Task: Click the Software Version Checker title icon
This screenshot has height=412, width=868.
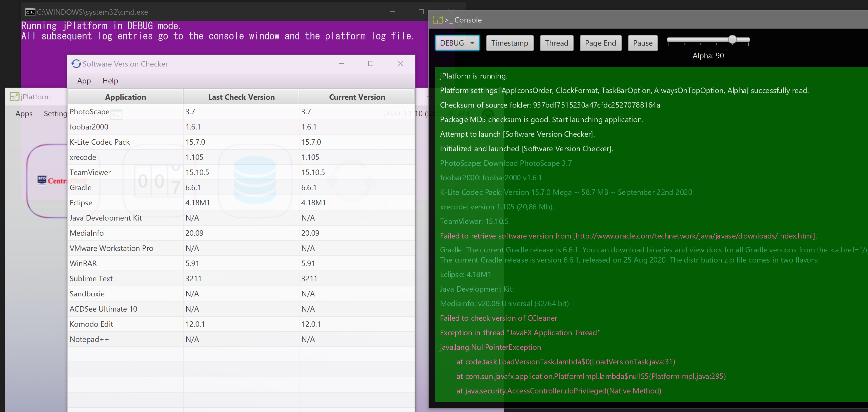Action: 76,64
